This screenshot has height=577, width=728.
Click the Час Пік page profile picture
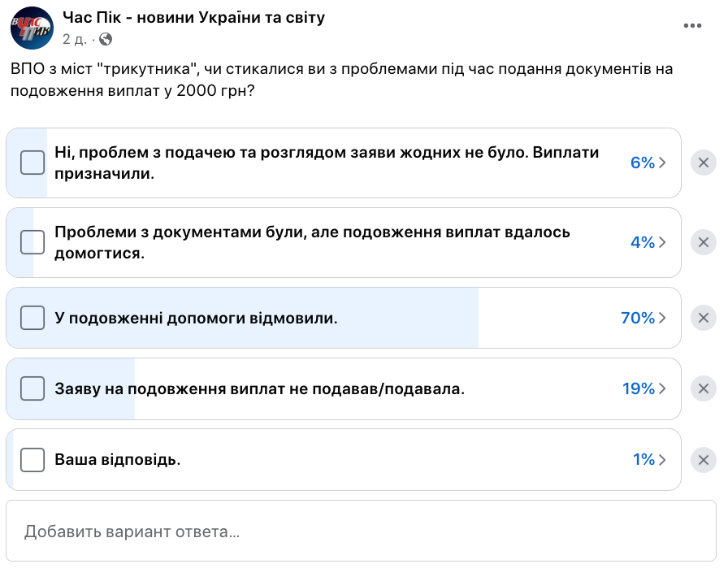click(30, 27)
